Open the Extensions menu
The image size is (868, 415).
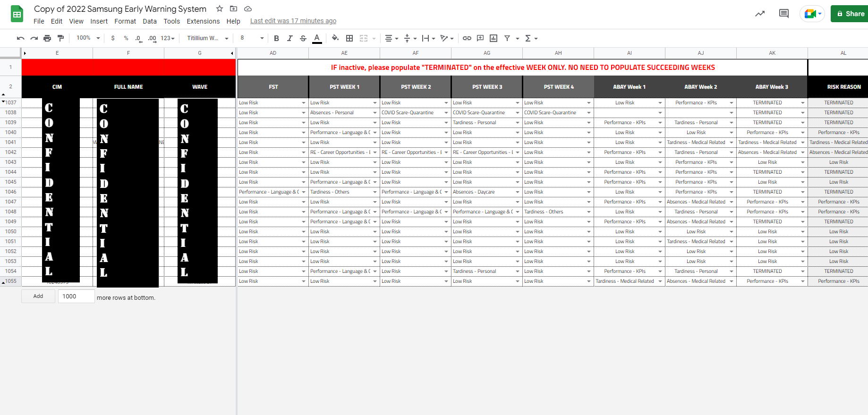click(x=203, y=21)
